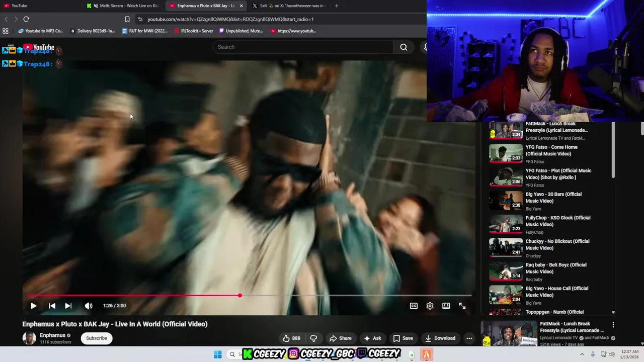Screen dimensions: 644x362
Task: Switch to Salt on X tab
Action: [x=289, y=6]
